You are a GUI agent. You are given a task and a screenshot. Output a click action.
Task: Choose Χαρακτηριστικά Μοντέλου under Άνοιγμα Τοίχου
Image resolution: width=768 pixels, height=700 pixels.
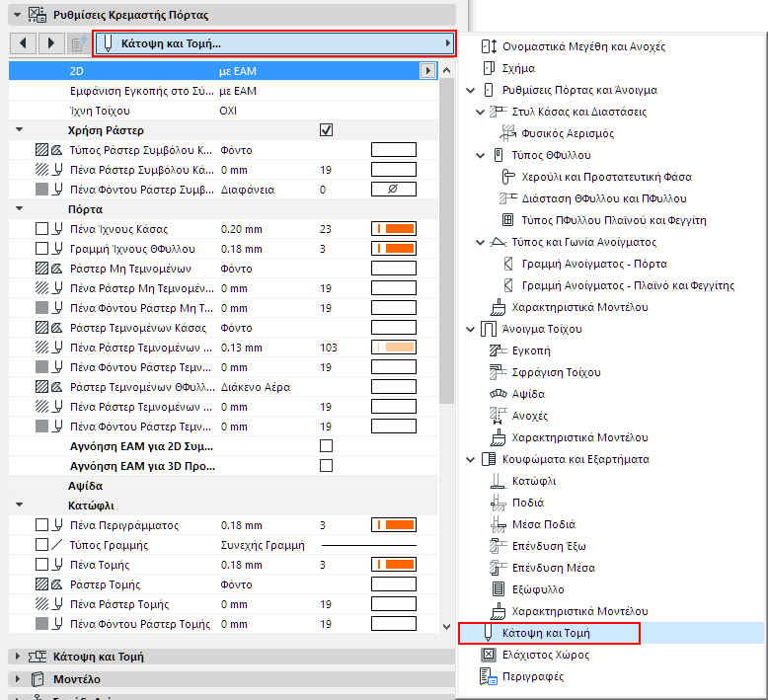click(x=579, y=437)
